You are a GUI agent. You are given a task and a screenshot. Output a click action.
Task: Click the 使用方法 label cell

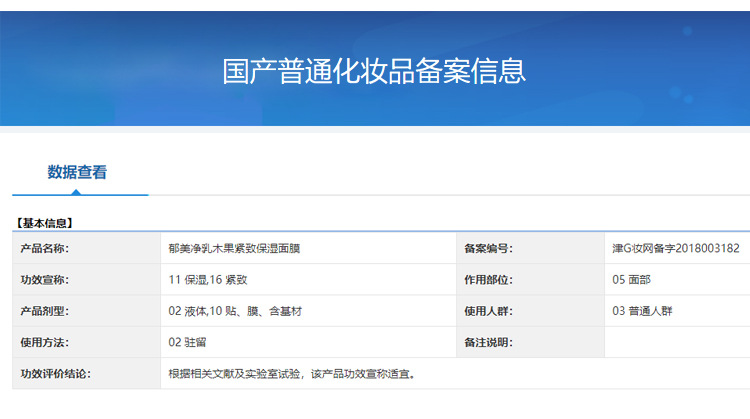[x=87, y=342]
